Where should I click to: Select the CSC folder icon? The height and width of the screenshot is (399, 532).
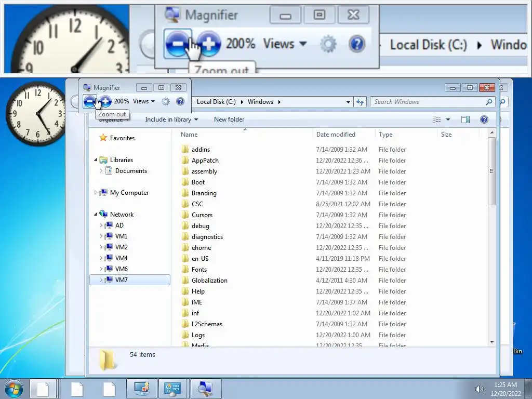click(x=185, y=204)
